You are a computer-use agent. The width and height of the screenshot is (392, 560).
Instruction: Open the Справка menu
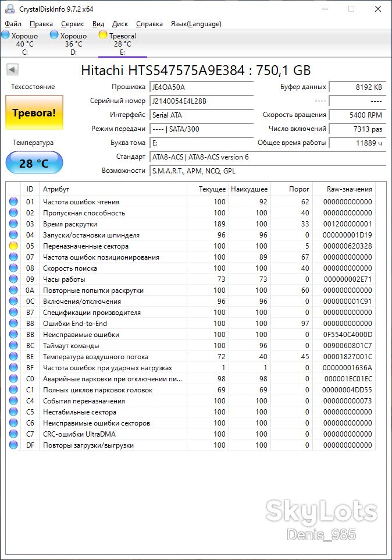(x=149, y=24)
